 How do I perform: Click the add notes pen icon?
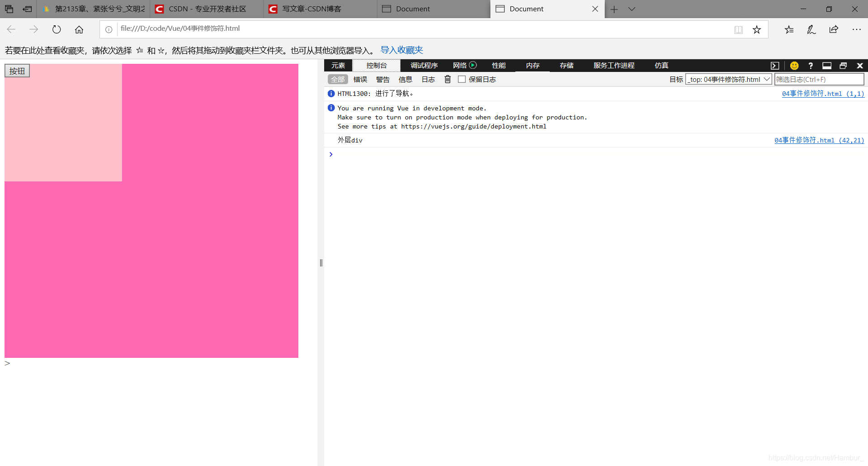[811, 29]
